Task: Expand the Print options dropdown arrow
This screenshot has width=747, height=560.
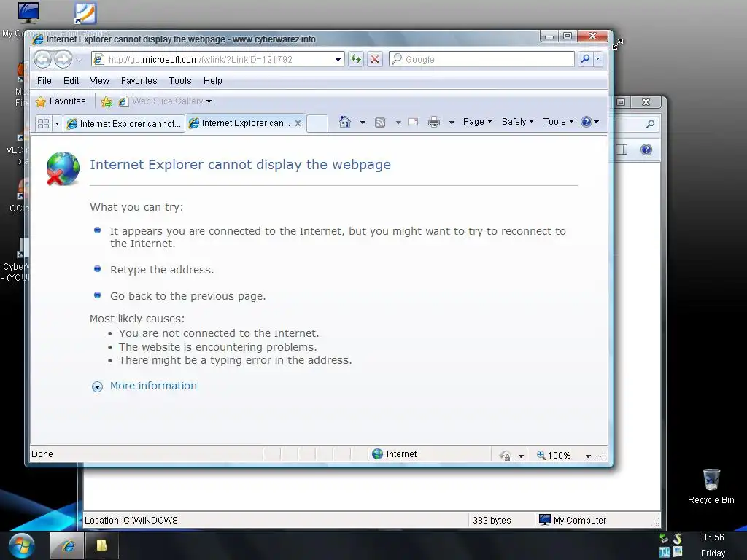Action: click(x=452, y=122)
